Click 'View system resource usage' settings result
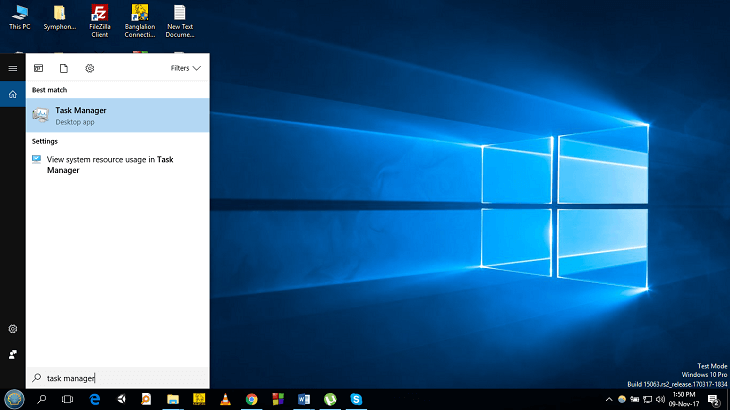 click(117, 164)
